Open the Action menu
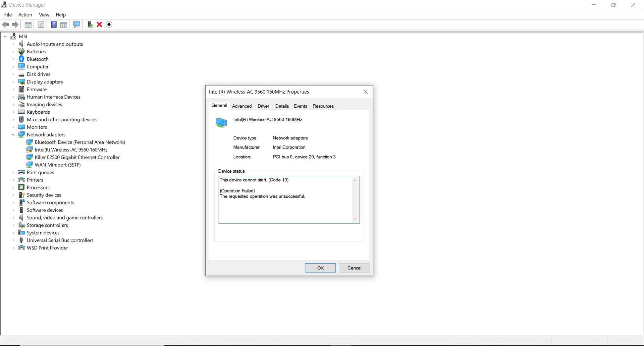The height and width of the screenshot is (346, 644). (25, 15)
